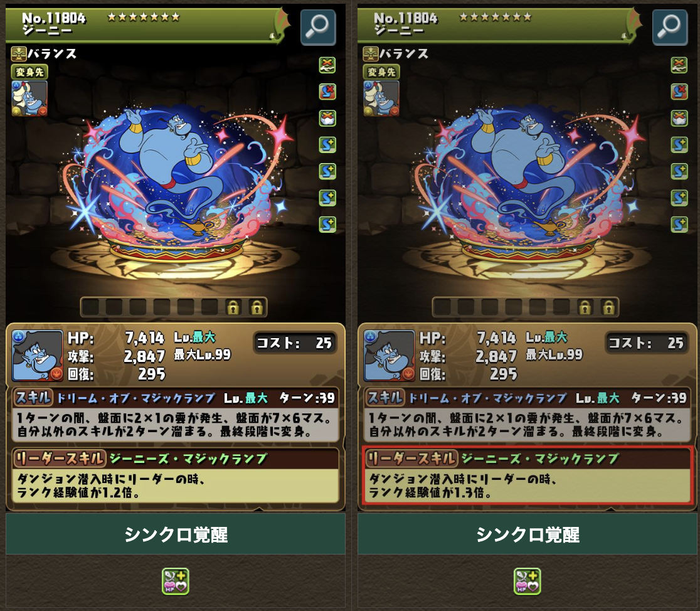Tap the HP sync awakening icon, right panel
700x611 pixels.
click(x=528, y=581)
